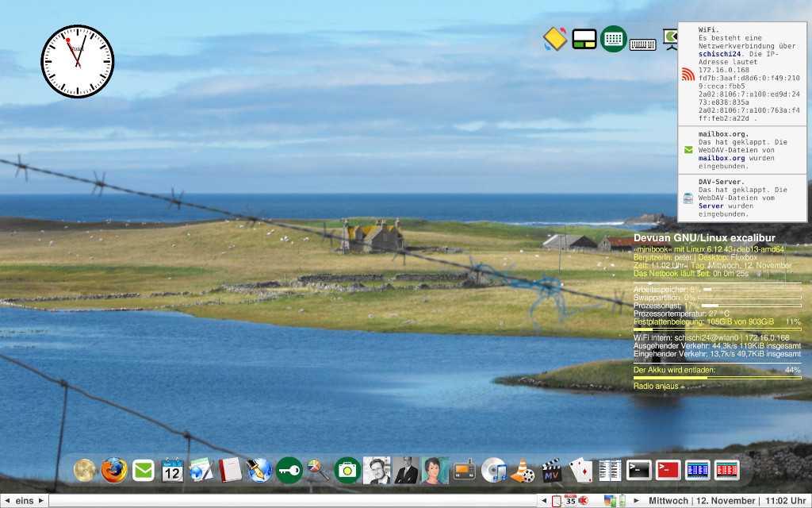The width and height of the screenshot is (812, 508).
Task: Toggle the touchpad icon at top
Action: click(x=584, y=39)
